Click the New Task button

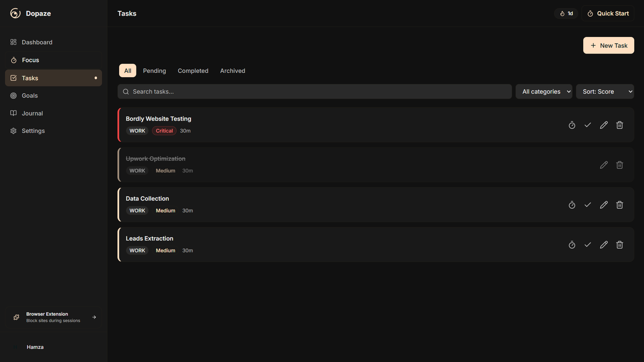[608, 45]
